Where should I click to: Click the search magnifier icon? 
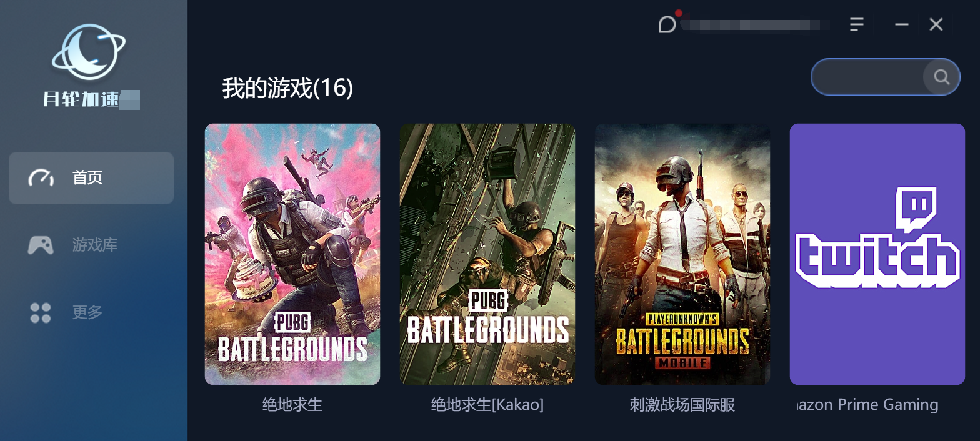click(941, 77)
